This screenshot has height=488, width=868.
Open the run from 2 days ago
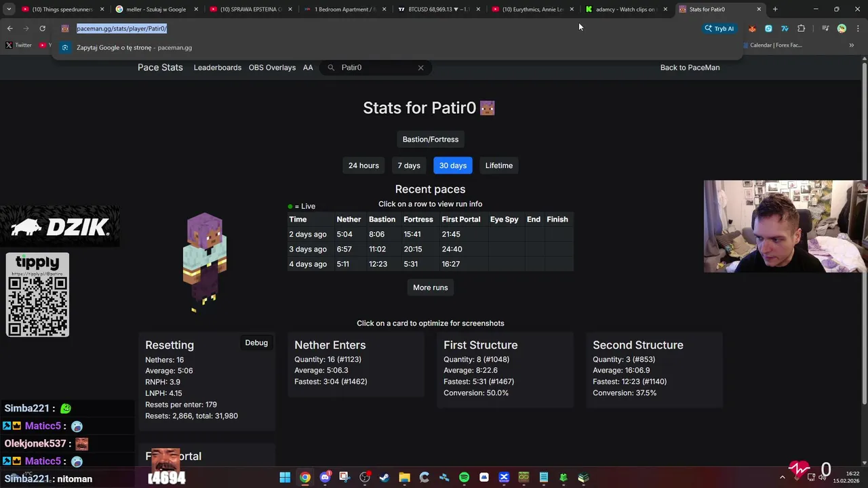click(431, 235)
